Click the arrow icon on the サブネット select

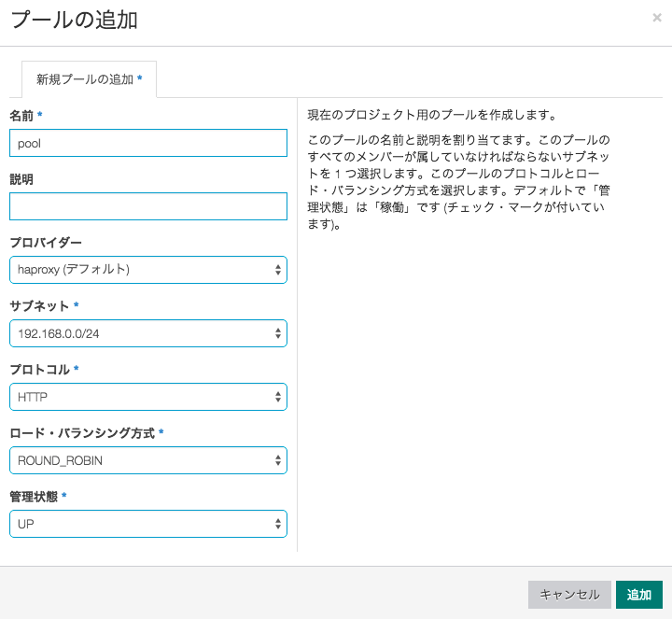278,333
